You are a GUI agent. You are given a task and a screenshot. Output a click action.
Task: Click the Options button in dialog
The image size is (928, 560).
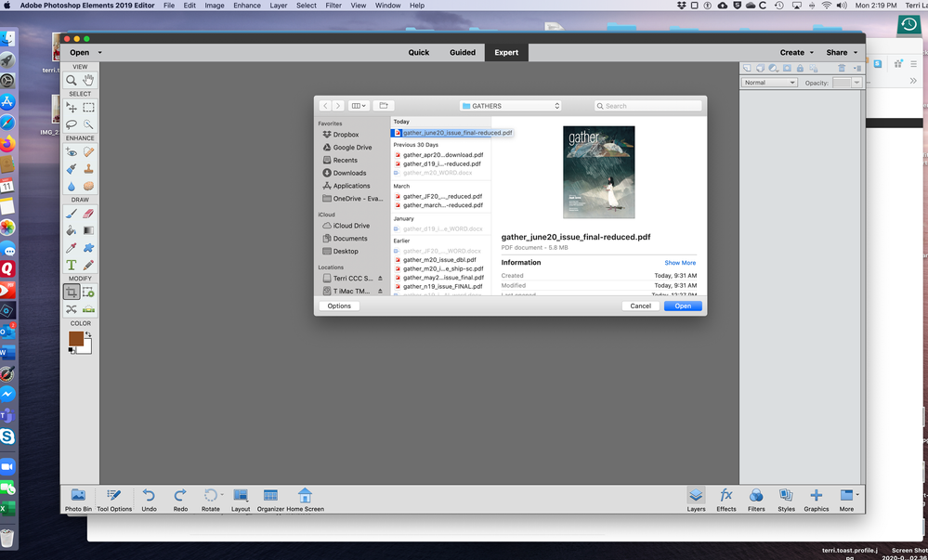(339, 306)
